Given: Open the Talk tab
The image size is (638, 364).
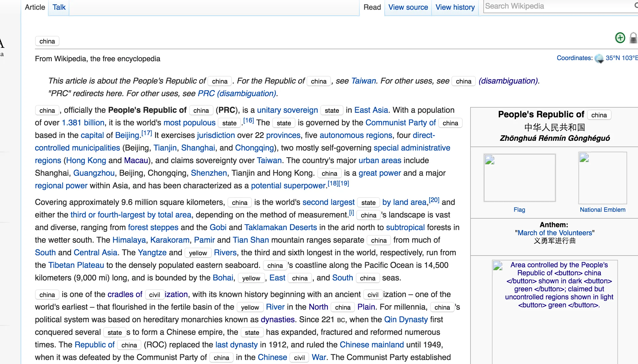Looking at the screenshot, I should coord(59,7).
